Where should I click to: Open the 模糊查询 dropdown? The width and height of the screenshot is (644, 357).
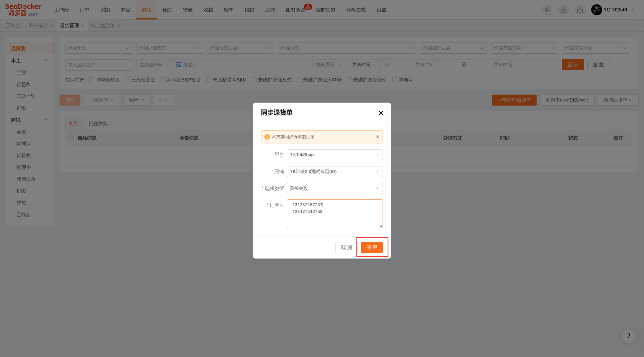pos(329,64)
